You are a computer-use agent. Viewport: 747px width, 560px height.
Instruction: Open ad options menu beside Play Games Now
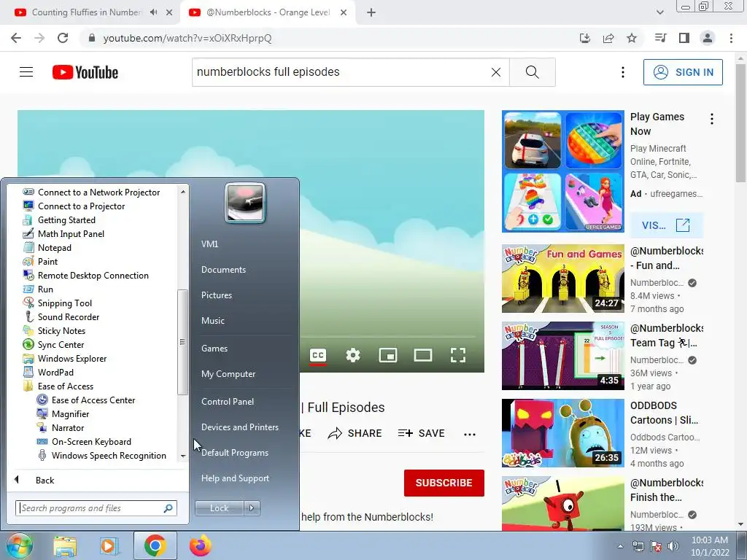pos(712,119)
